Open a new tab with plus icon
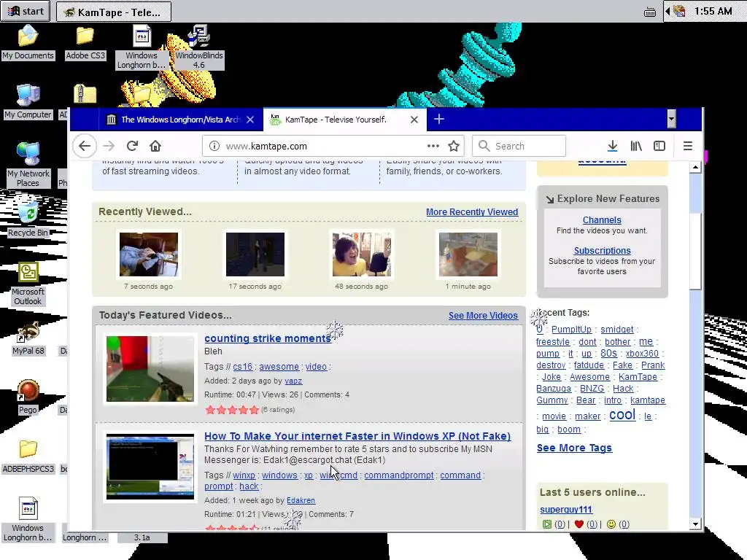 pos(439,120)
